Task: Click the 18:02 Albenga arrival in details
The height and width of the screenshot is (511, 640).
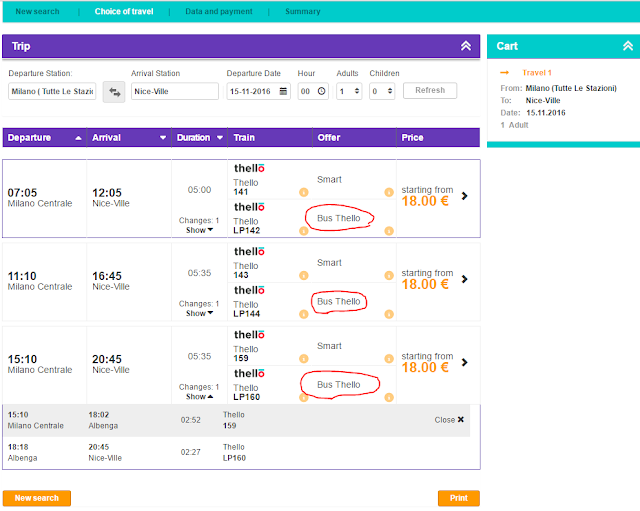Action: pos(103,420)
